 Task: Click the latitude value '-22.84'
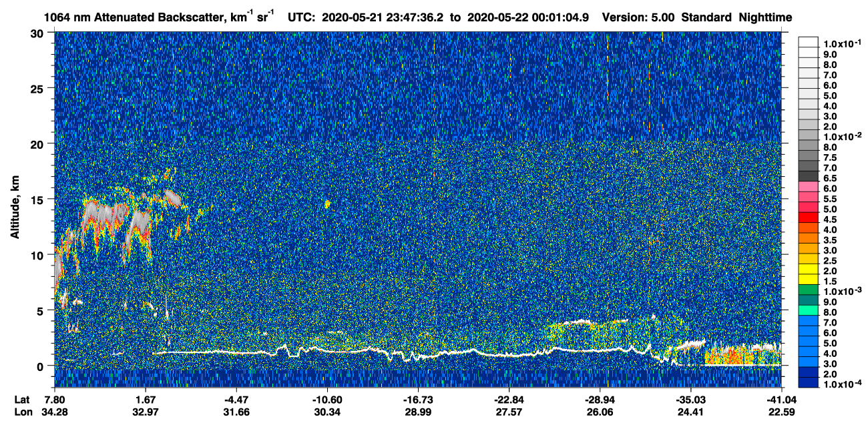(x=509, y=399)
